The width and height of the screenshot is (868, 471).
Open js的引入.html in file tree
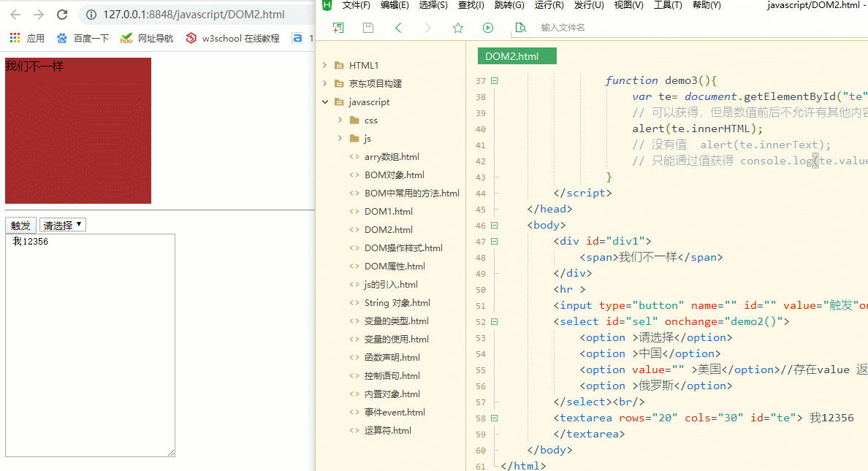pos(391,285)
